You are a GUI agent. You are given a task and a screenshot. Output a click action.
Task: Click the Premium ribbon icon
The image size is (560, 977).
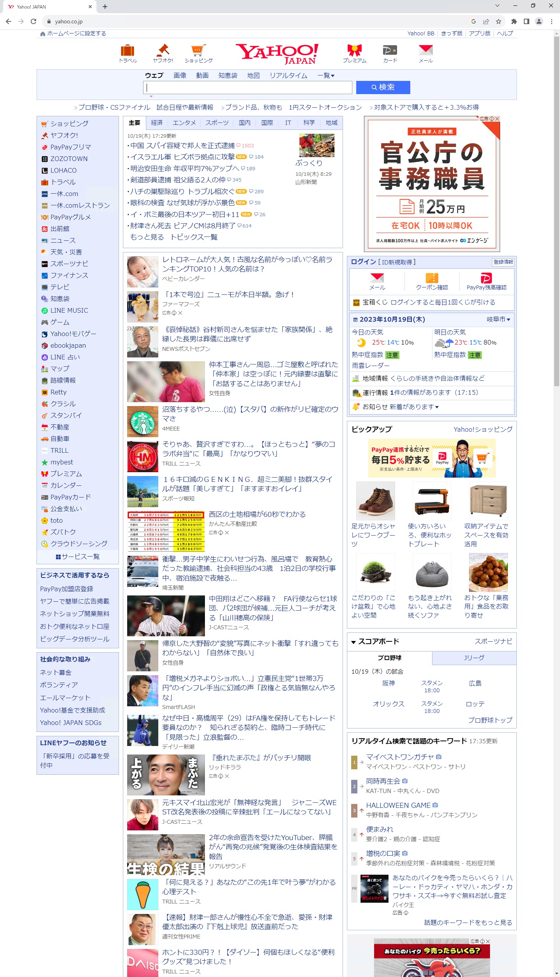tap(354, 51)
